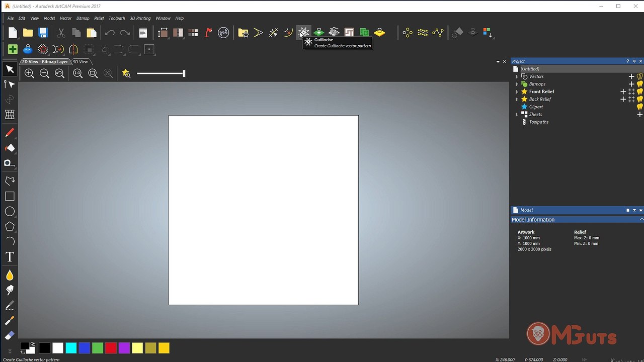This screenshot has width=644, height=362.
Task: Expand the Back Relief tree node
Action: [517, 99]
